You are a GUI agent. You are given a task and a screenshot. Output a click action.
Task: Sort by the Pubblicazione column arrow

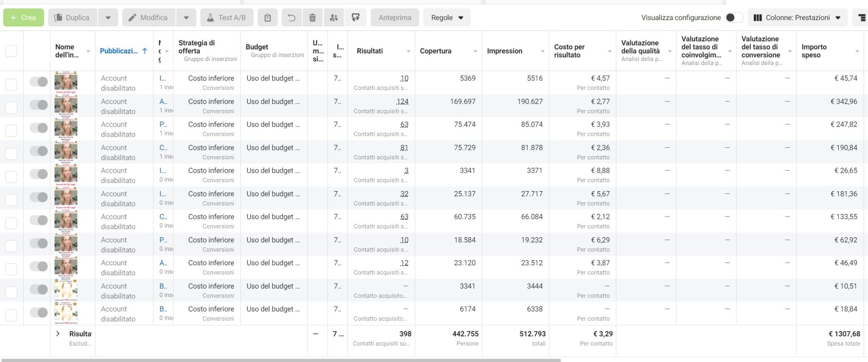coord(145,51)
